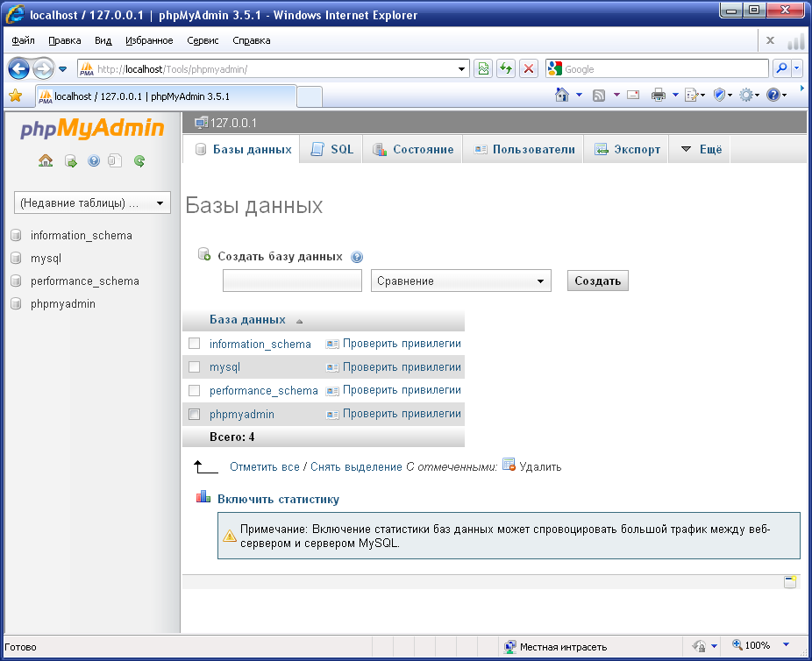Tick the information_schema checkbox
The width and height of the screenshot is (812, 661).
coord(194,343)
